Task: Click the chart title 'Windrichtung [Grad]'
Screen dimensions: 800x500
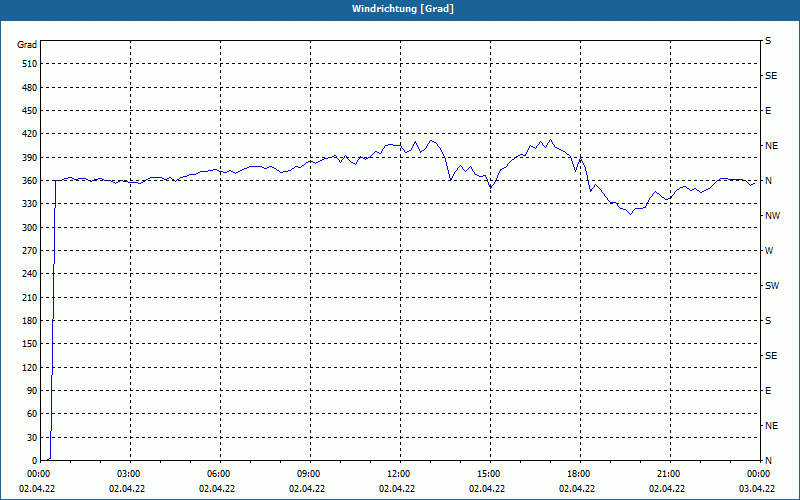Action: click(403, 9)
